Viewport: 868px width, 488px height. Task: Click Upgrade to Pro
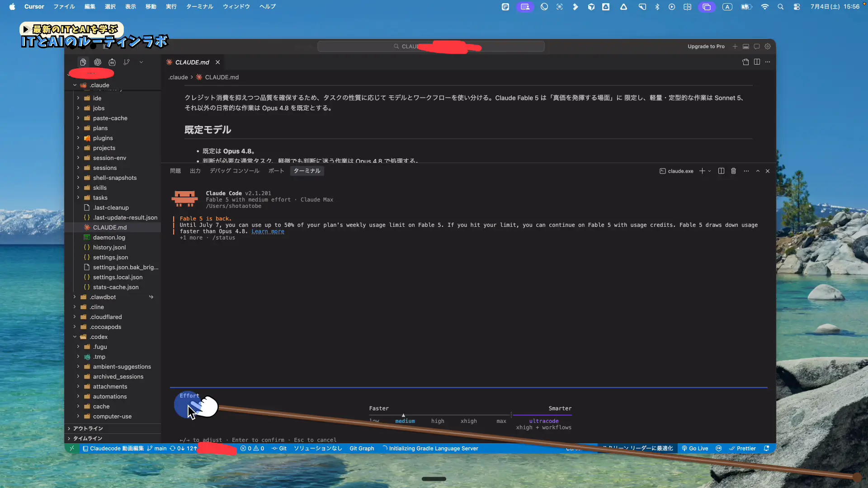tap(706, 47)
